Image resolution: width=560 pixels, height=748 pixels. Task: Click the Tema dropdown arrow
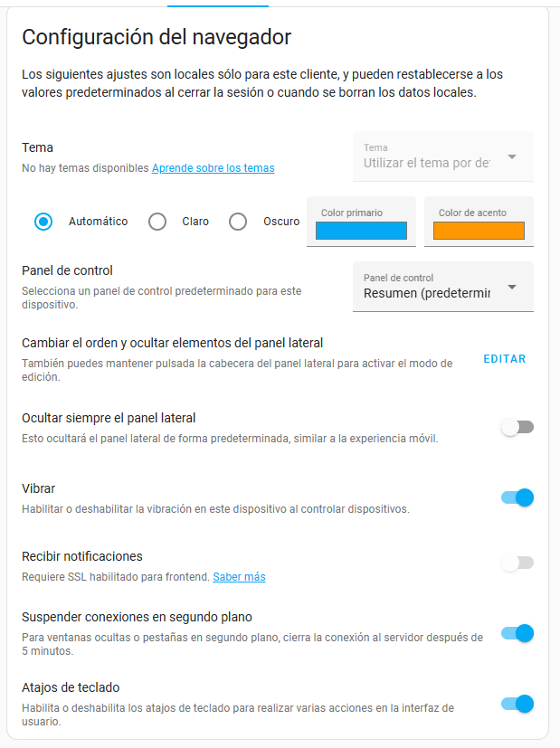click(x=512, y=156)
